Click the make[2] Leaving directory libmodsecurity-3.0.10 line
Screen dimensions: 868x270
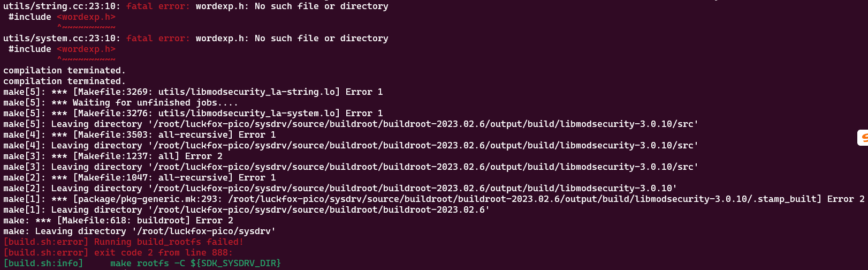point(340,189)
